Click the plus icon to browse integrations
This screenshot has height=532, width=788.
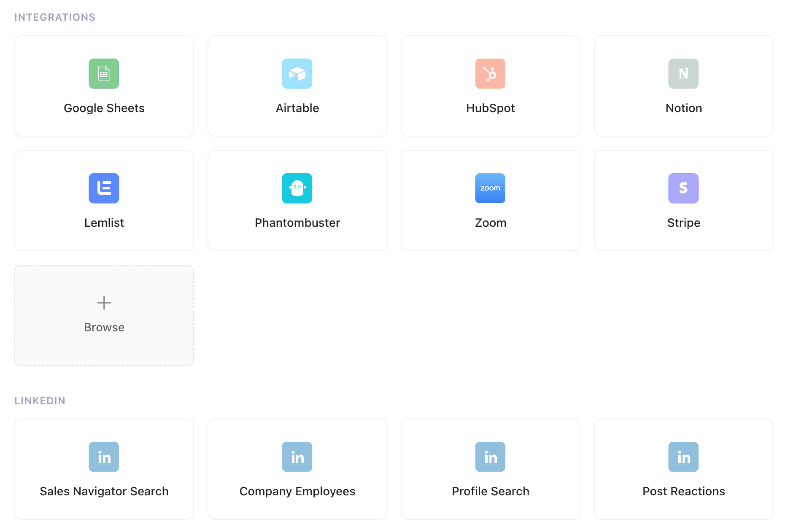pos(104,303)
